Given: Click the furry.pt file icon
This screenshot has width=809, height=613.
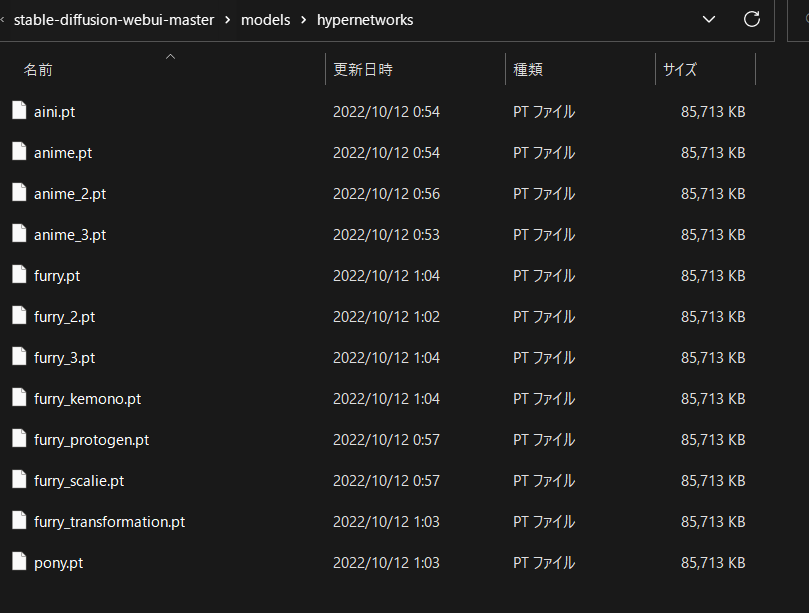Looking at the screenshot, I should click(19, 275).
